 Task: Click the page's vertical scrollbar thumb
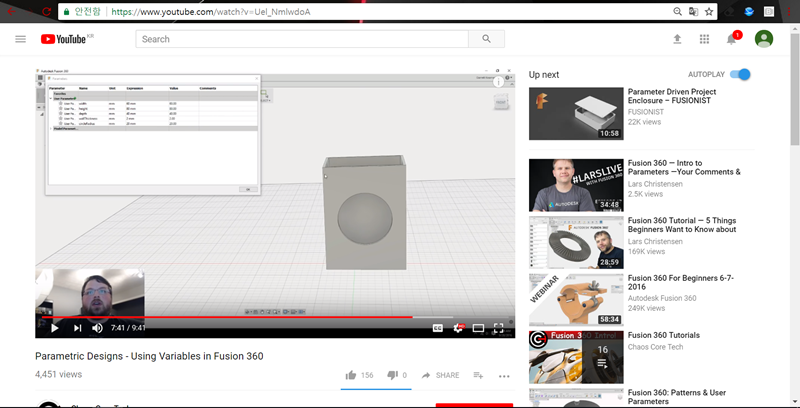[795, 89]
